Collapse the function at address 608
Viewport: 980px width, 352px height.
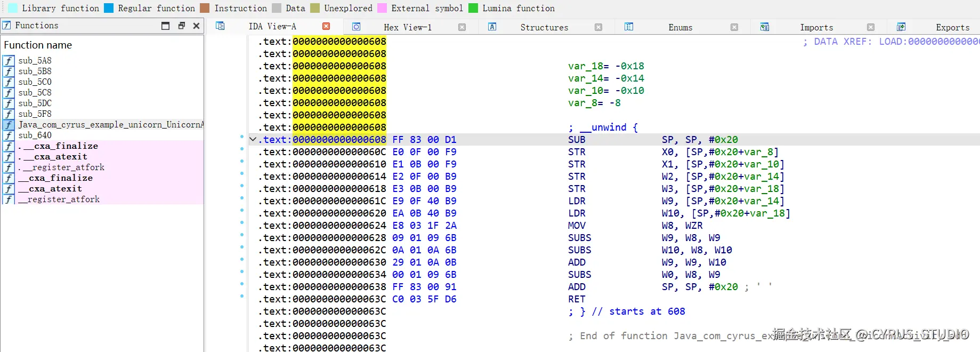click(x=253, y=140)
